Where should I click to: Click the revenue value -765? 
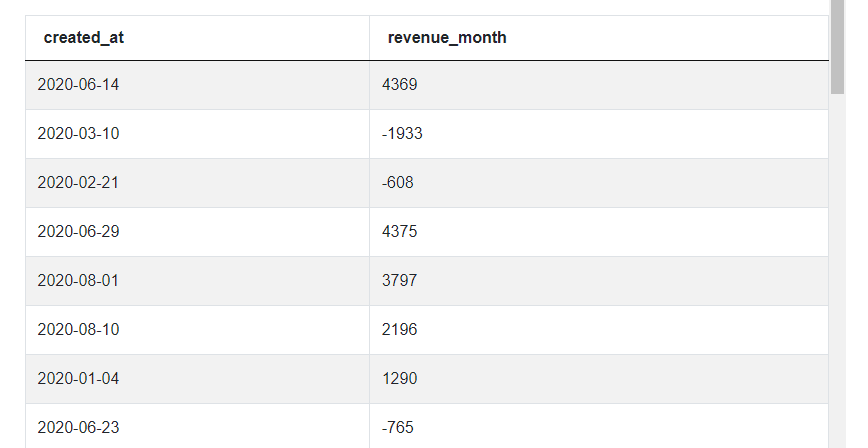pyautogui.click(x=398, y=428)
